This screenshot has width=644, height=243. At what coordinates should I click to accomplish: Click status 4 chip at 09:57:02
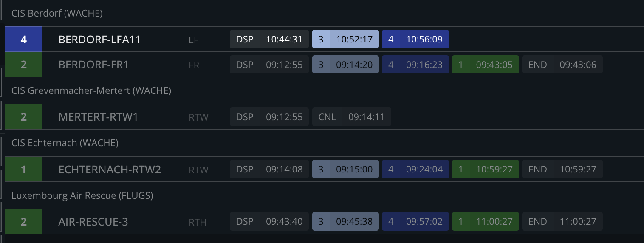pyautogui.click(x=415, y=222)
